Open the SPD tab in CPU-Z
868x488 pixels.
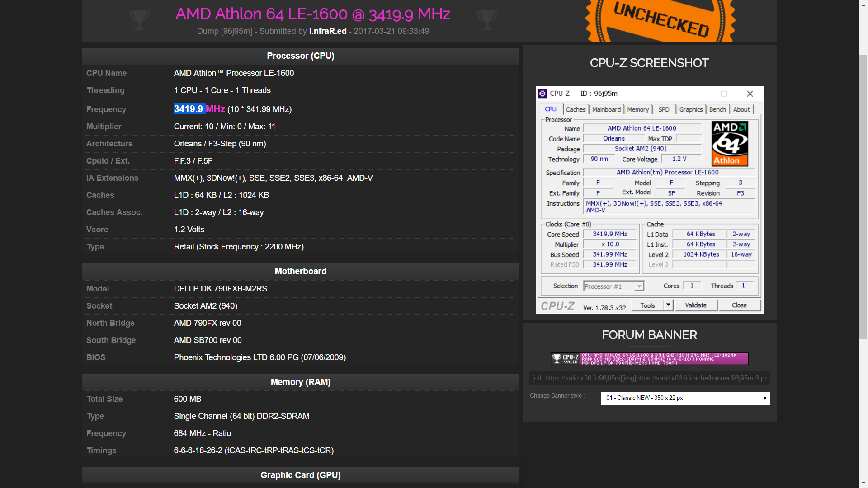tap(664, 109)
